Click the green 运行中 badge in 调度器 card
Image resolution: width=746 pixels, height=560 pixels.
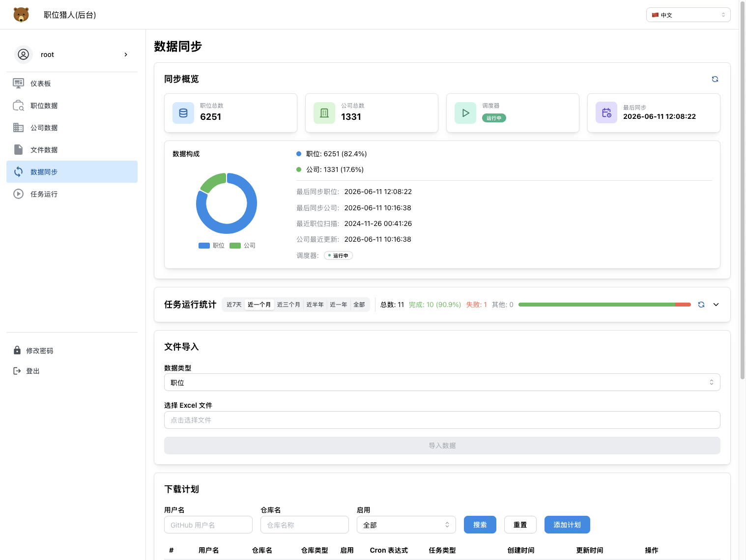pyautogui.click(x=494, y=118)
